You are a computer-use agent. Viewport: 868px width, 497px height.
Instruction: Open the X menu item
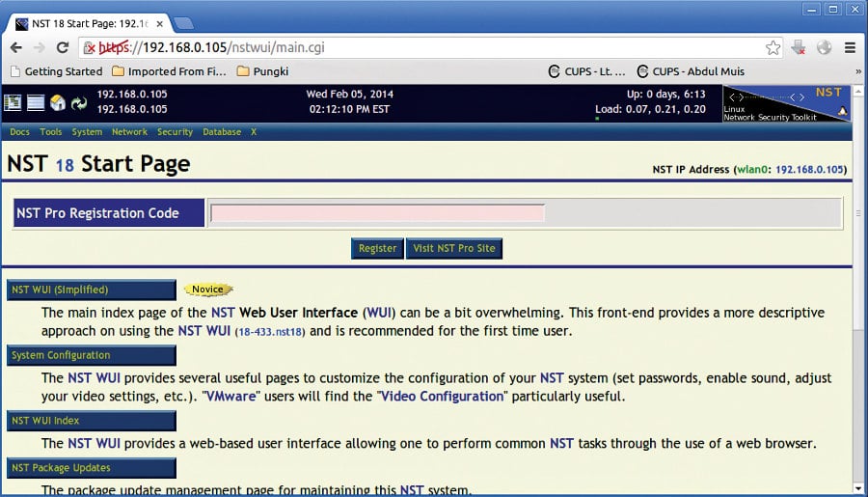[x=254, y=132]
